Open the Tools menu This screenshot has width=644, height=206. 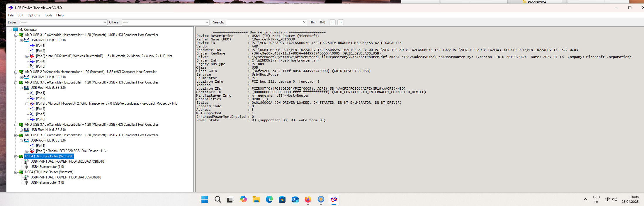coord(48,15)
